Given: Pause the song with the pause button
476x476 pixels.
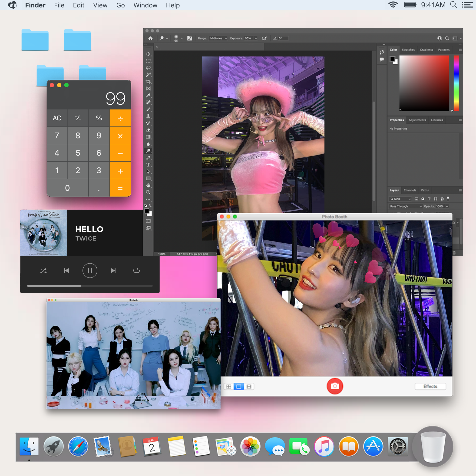Looking at the screenshot, I should [x=90, y=271].
